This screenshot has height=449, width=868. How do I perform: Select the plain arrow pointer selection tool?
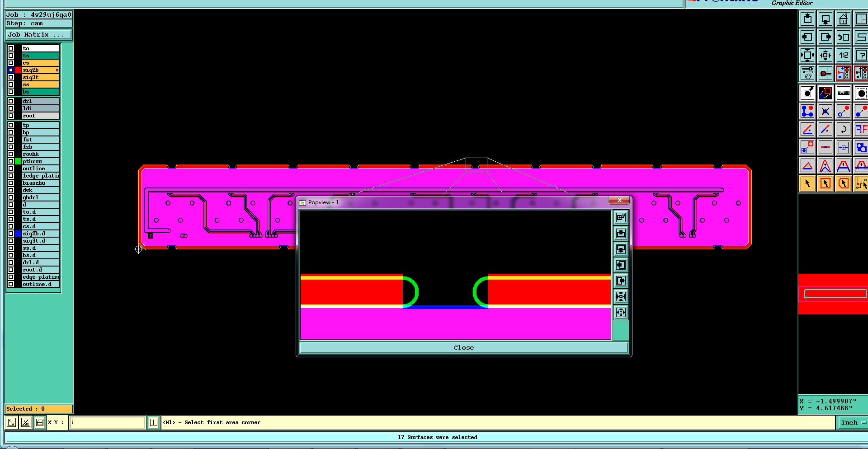807,183
